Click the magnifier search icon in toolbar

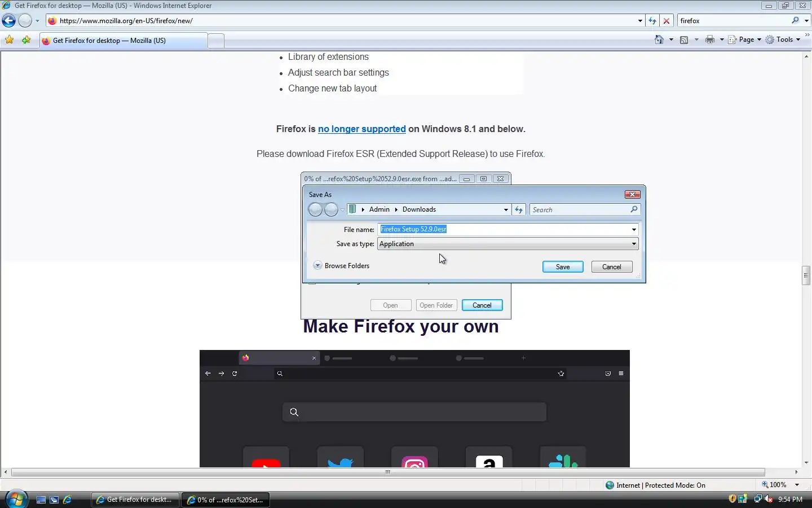tap(795, 20)
